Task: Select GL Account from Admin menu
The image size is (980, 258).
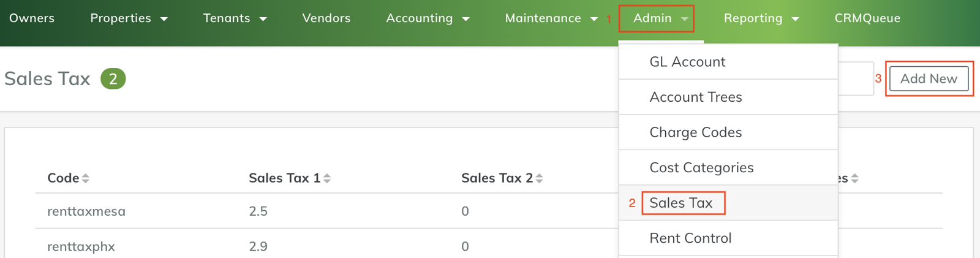Action: (687, 62)
